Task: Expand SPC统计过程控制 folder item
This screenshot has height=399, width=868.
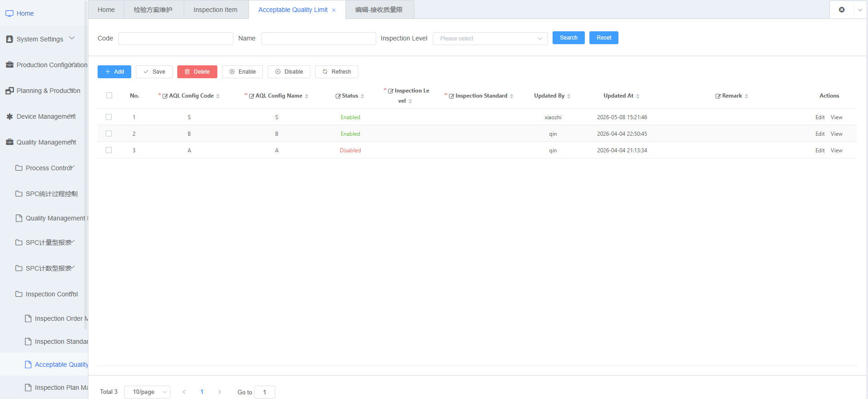Action: click(x=52, y=194)
